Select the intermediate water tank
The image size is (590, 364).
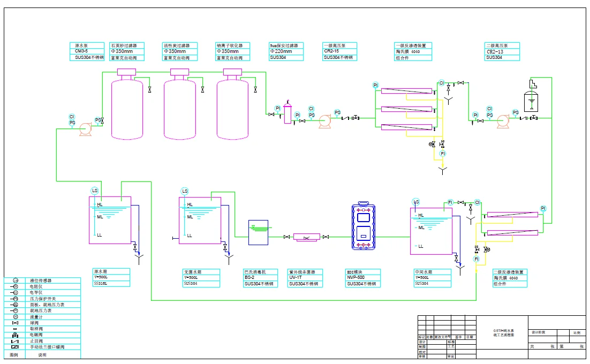click(431, 231)
